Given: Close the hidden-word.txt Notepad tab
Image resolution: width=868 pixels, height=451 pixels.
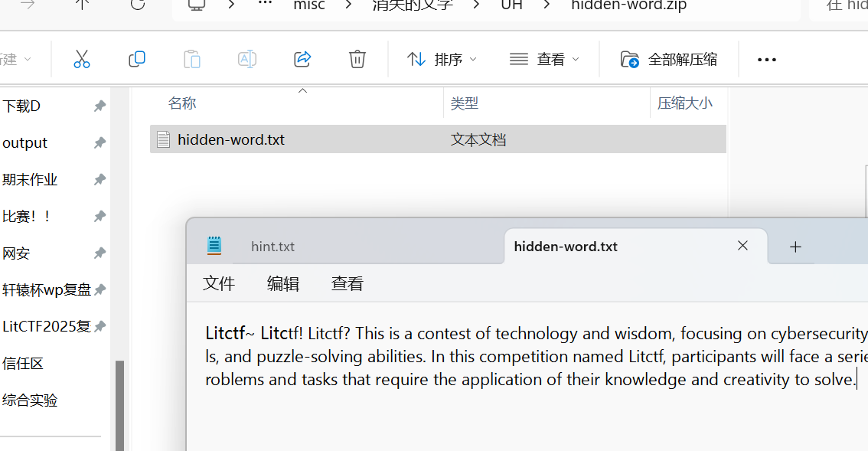Looking at the screenshot, I should 743,246.
